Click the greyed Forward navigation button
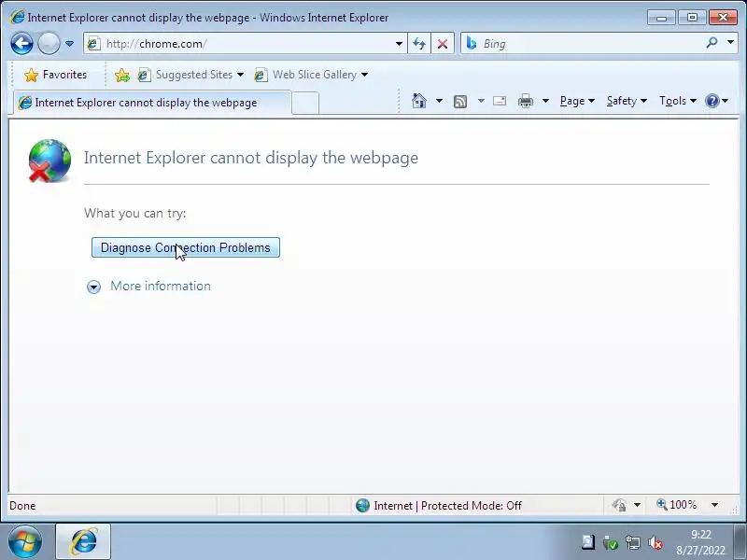This screenshot has width=747, height=560. (49, 44)
